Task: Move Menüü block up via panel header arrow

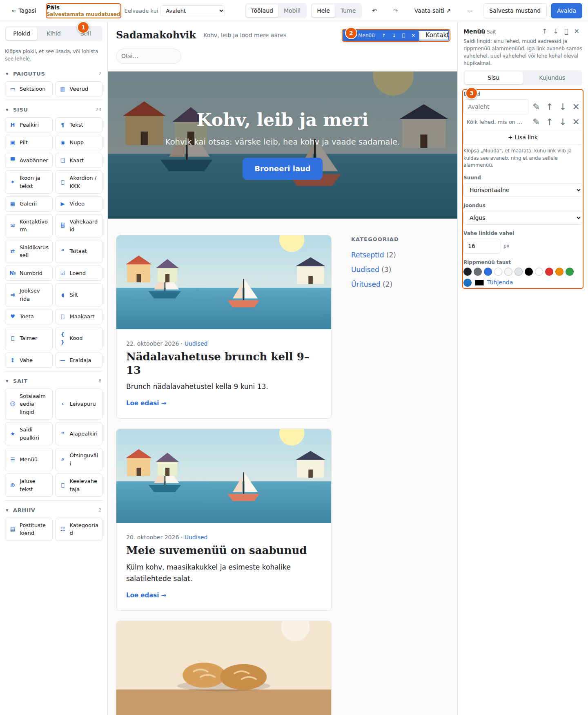Action: pyautogui.click(x=544, y=31)
